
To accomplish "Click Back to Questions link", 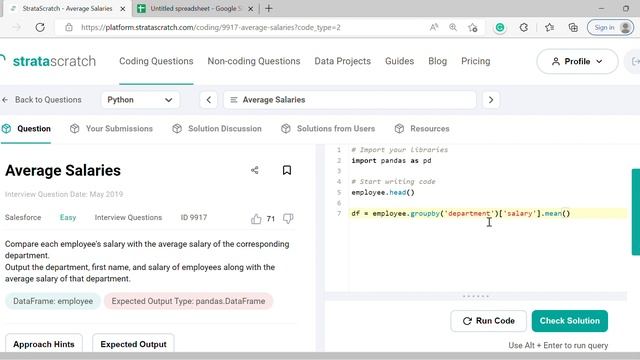I will click(x=42, y=100).
